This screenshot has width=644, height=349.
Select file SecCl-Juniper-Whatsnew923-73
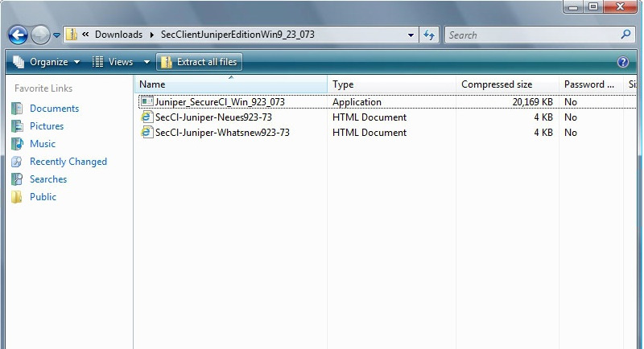(x=222, y=133)
